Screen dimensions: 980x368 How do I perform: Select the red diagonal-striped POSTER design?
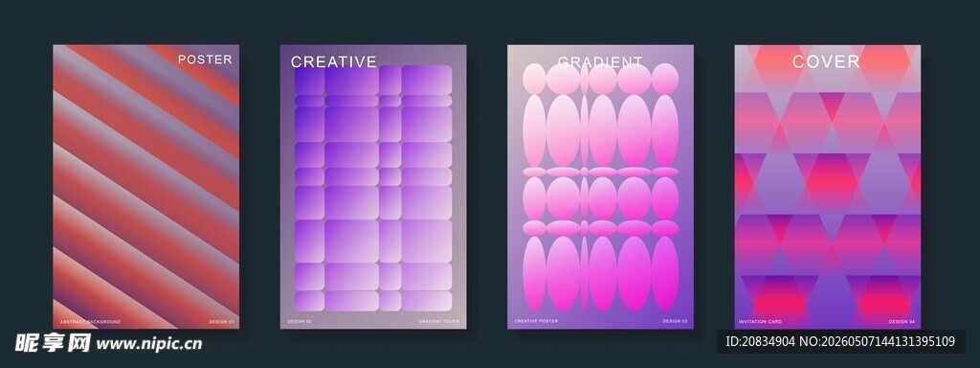coord(146,187)
